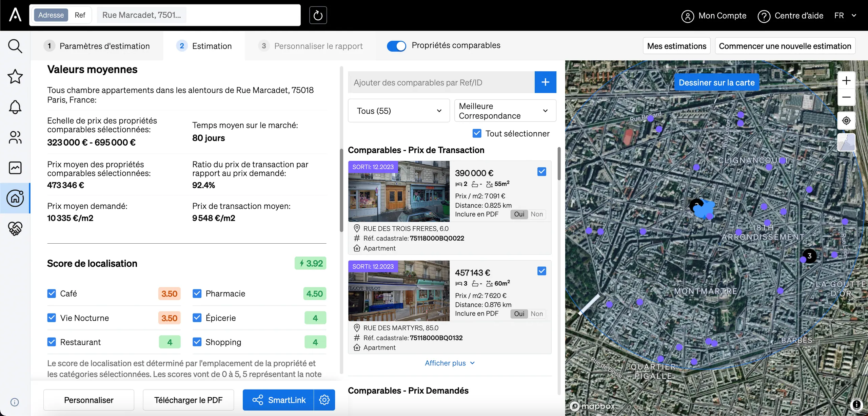Click the Personnaliser button
Image resolution: width=868 pixels, height=416 pixels.
point(89,400)
